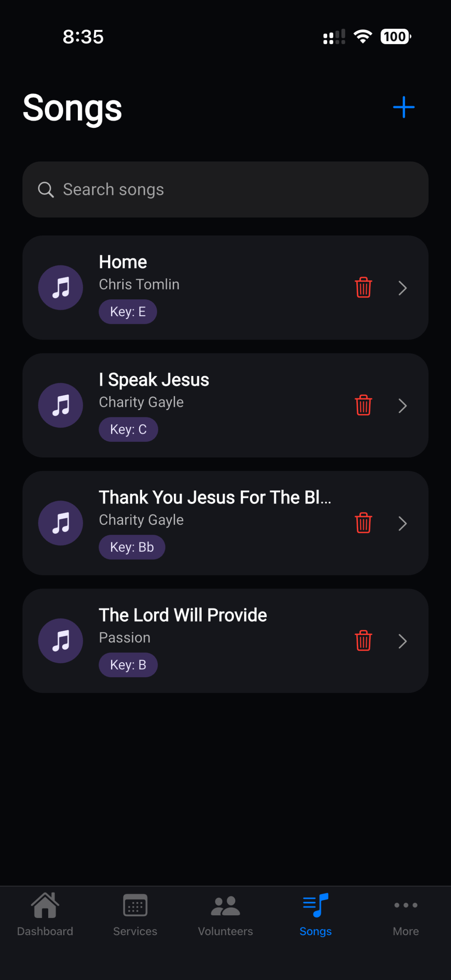Delete the song Home by Chris Tomlin

[363, 287]
